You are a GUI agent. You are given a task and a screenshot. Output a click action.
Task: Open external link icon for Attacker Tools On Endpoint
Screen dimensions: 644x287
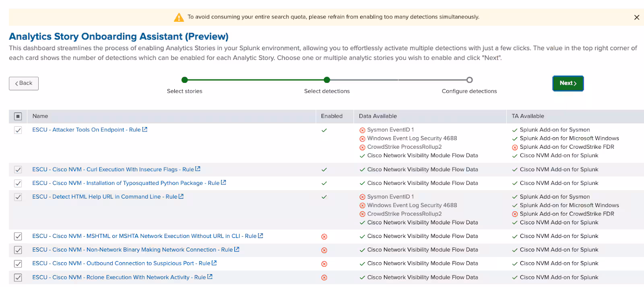tap(145, 129)
